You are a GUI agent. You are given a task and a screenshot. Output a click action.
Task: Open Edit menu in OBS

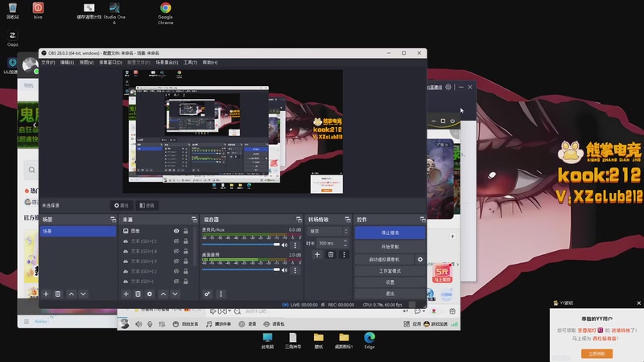pos(67,63)
